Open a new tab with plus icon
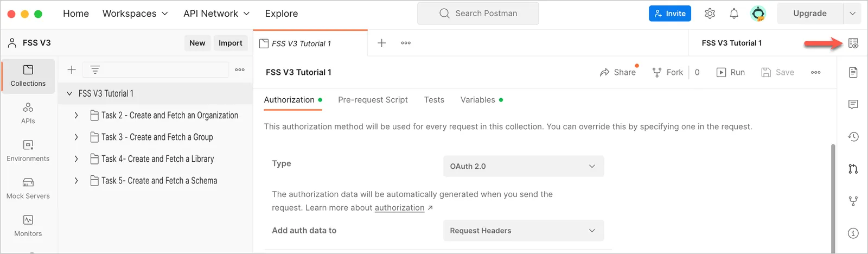Image resolution: width=868 pixels, height=254 pixels. coord(382,43)
